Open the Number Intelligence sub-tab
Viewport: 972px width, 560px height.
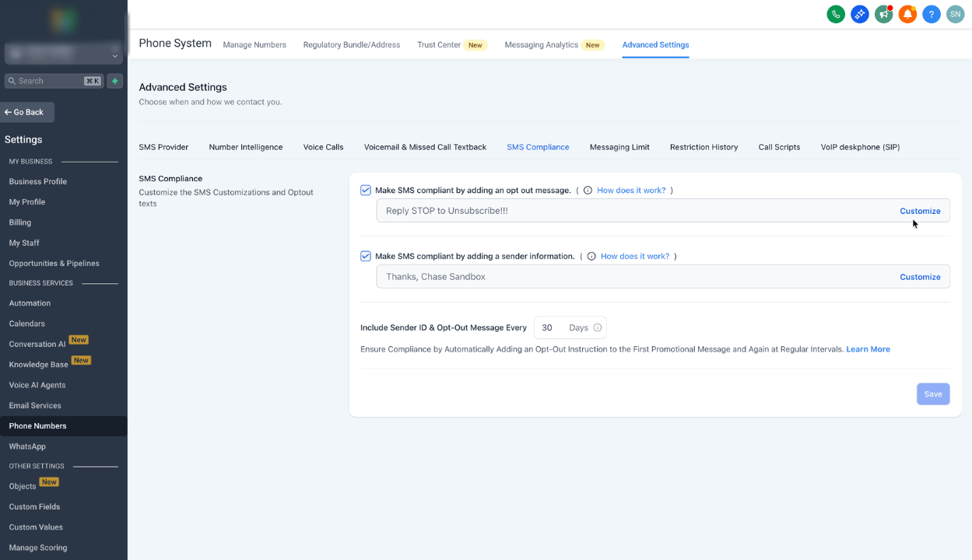[246, 147]
